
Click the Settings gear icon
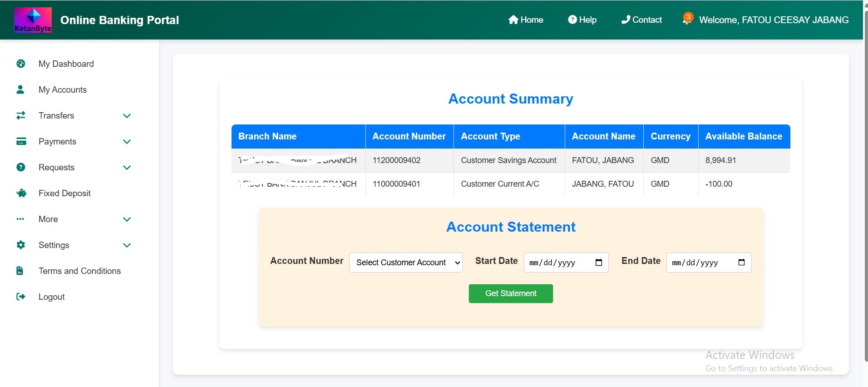pyautogui.click(x=21, y=245)
